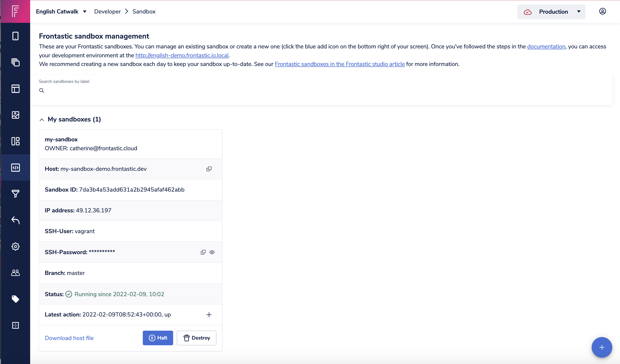Open the funnel filter icon in sidebar
620x364 pixels.
pos(15,194)
